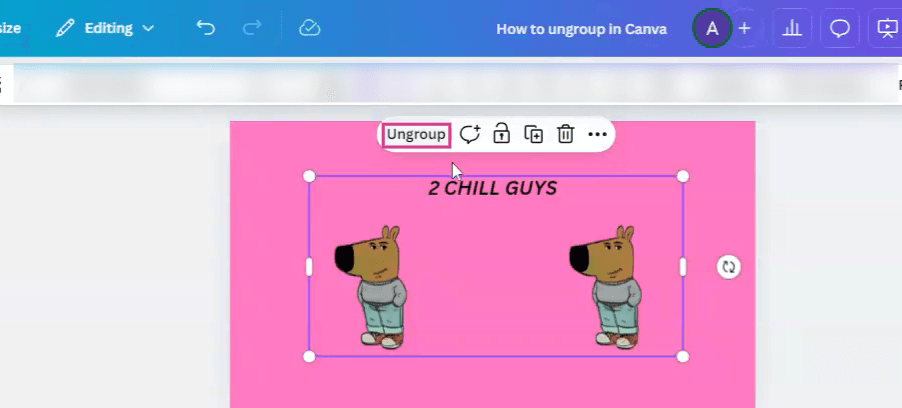Check the cloud save status icon

tap(309, 28)
